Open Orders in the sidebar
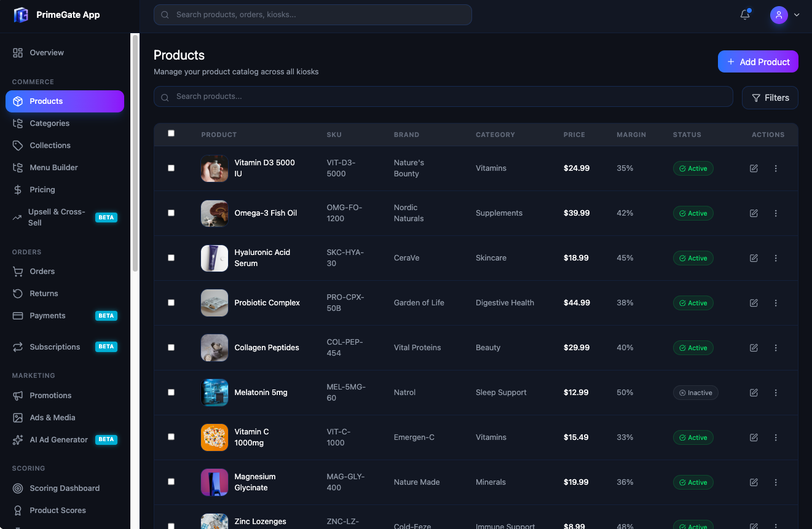 tap(65, 272)
